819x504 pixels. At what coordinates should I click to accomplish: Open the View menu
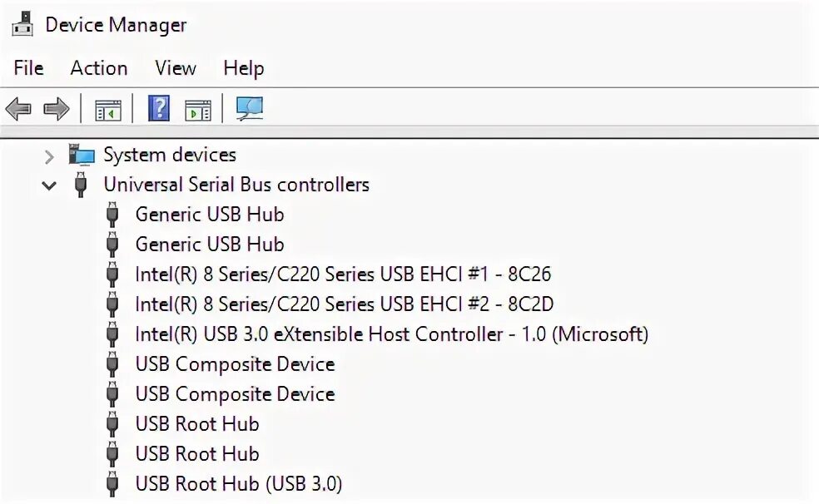(175, 68)
